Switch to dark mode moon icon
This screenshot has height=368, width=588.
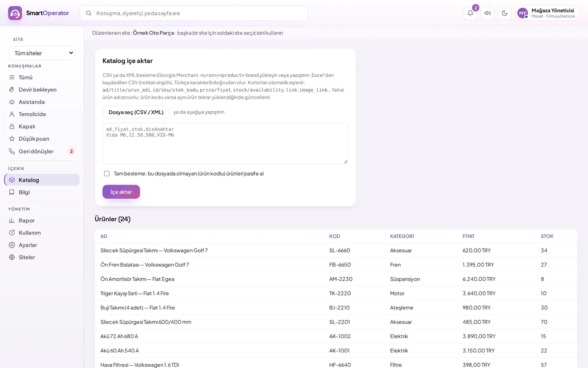pyautogui.click(x=505, y=13)
